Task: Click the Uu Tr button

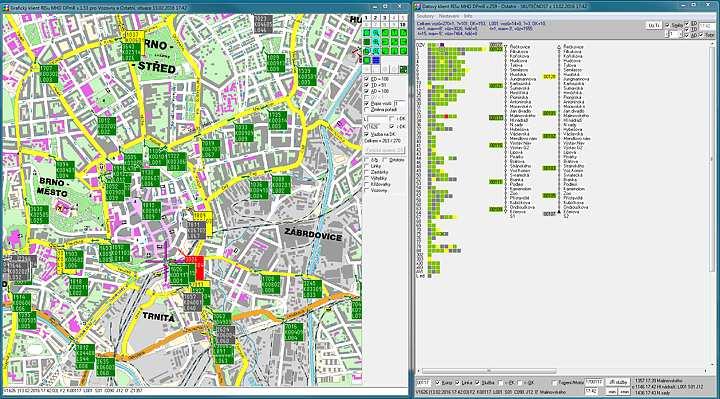Action: (x=653, y=25)
